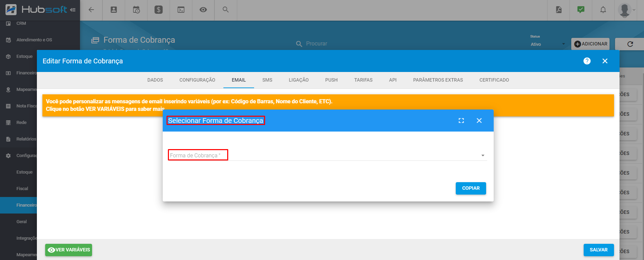This screenshot has width=644, height=260.
Task: Open the LIGAÇÃO tab
Action: [x=299, y=80]
